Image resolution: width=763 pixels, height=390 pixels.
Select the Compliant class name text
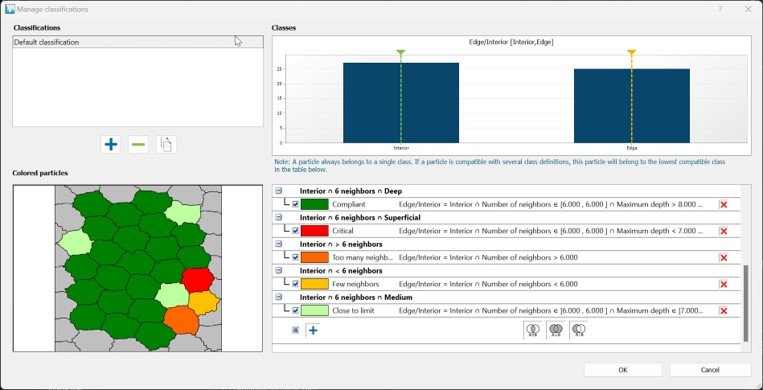point(348,204)
